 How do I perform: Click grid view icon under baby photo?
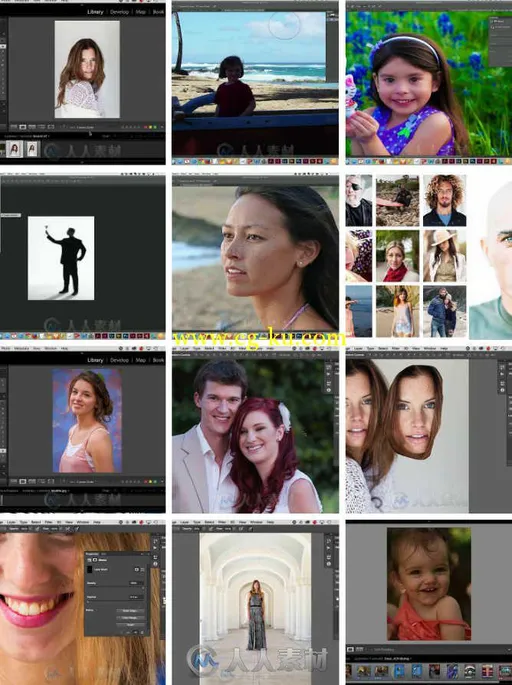click(x=360, y=649)
